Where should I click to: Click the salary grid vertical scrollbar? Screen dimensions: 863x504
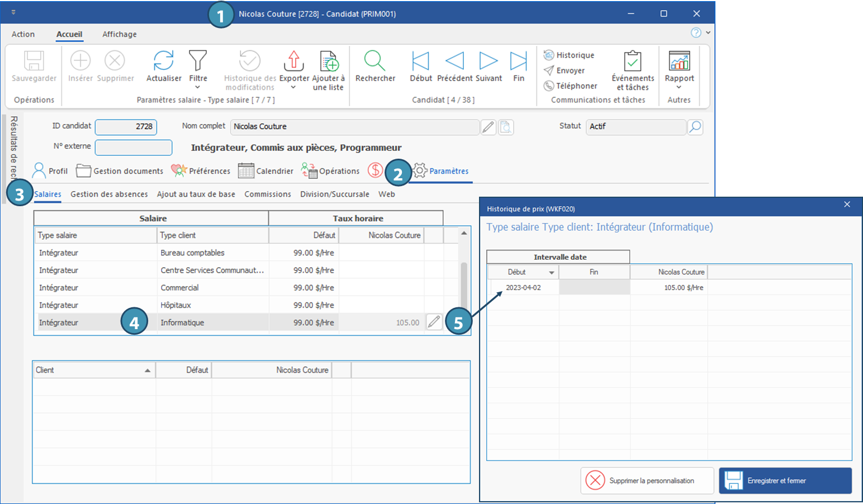[463, 282]
